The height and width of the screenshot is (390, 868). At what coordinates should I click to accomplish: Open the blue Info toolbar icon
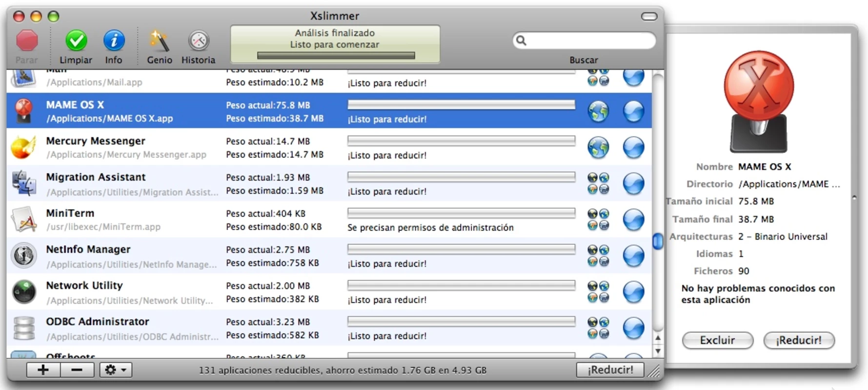tap(114, 41)
